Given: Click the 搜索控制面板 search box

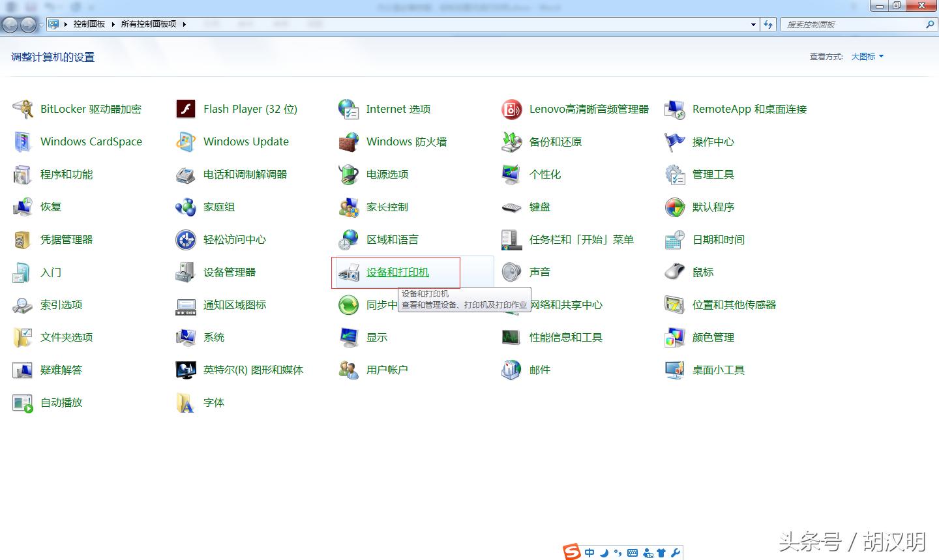Looking at the screenshot, I should 848,24.
